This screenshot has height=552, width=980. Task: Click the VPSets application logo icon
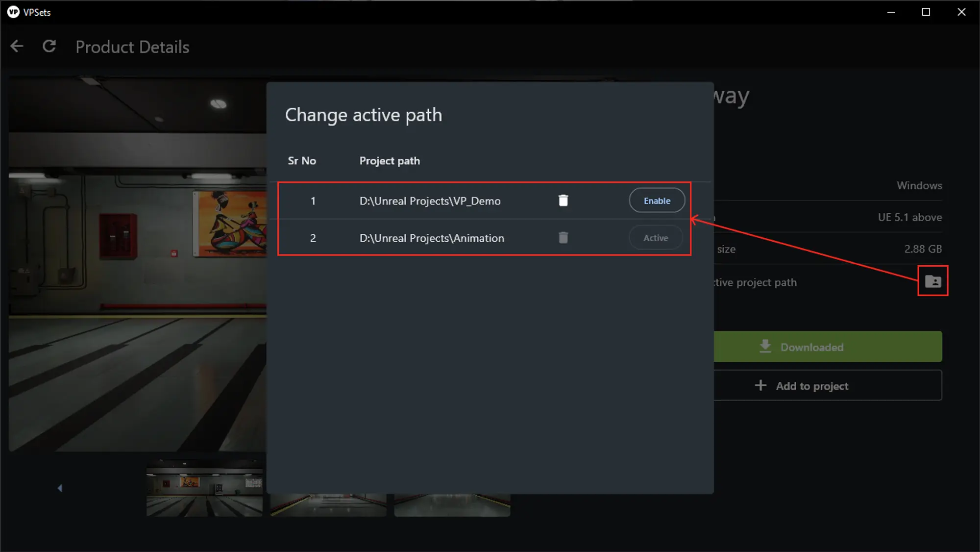click(12, 11)
